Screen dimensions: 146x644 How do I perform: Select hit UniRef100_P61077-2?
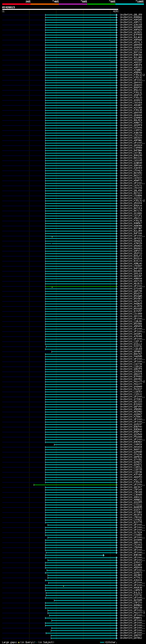(132, 382)
